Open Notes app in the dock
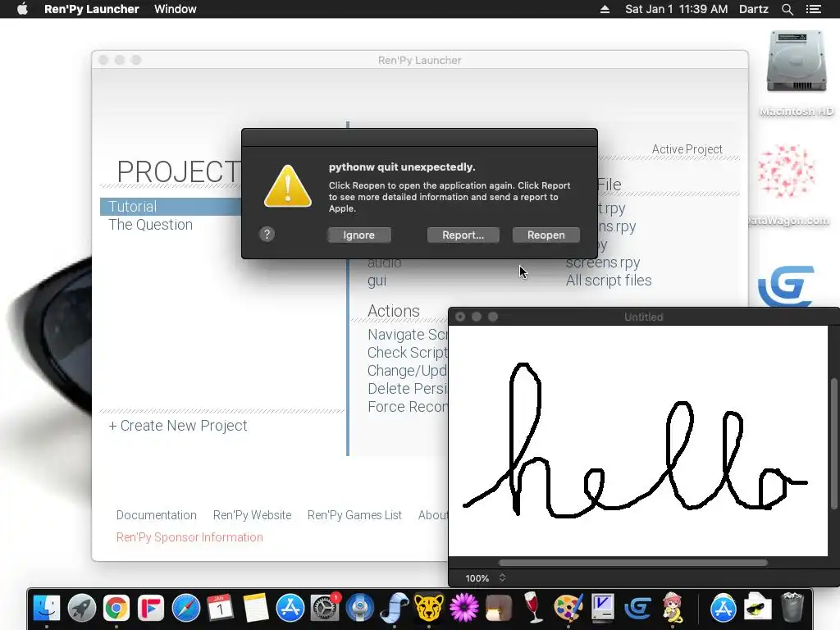The height and width of the screenshot is (630, 840). [256, 608]
